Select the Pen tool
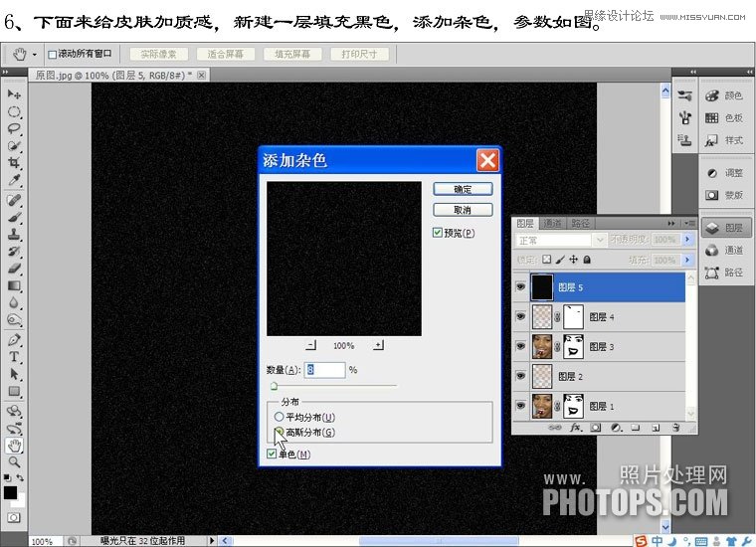The height and width of the screenshot is (547, 756). click(14, 340)
